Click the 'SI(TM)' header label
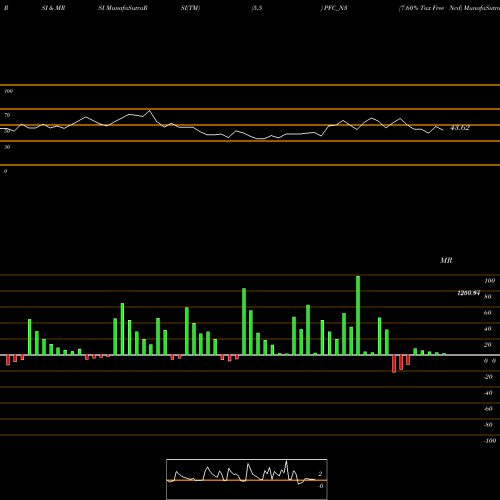Viewport: 500px width, 500px height. 190,8
